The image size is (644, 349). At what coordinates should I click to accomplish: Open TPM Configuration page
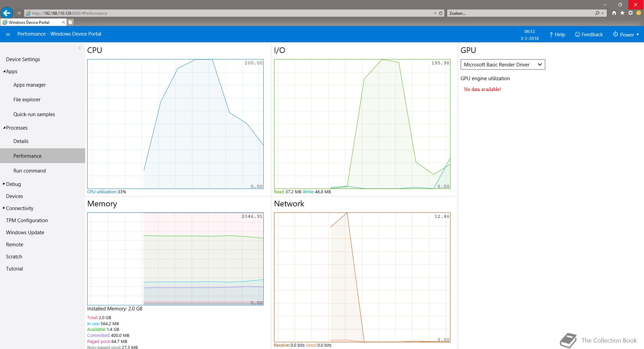click(27, 220)
